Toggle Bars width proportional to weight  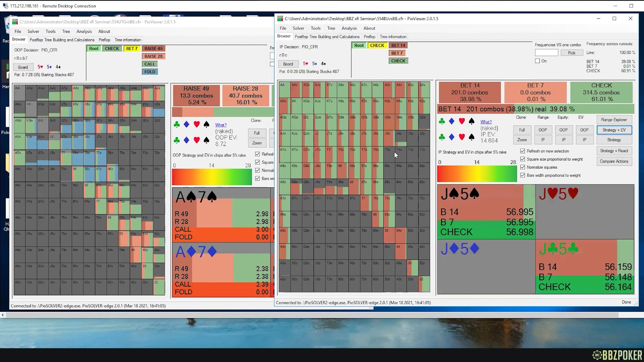523,175
